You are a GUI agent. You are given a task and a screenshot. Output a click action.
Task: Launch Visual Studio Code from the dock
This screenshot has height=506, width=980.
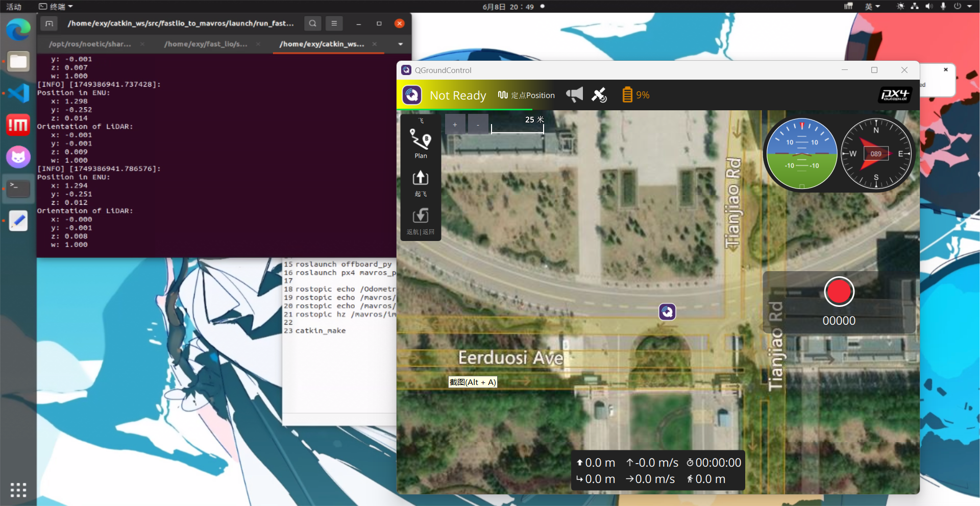[x=18, y=93]
